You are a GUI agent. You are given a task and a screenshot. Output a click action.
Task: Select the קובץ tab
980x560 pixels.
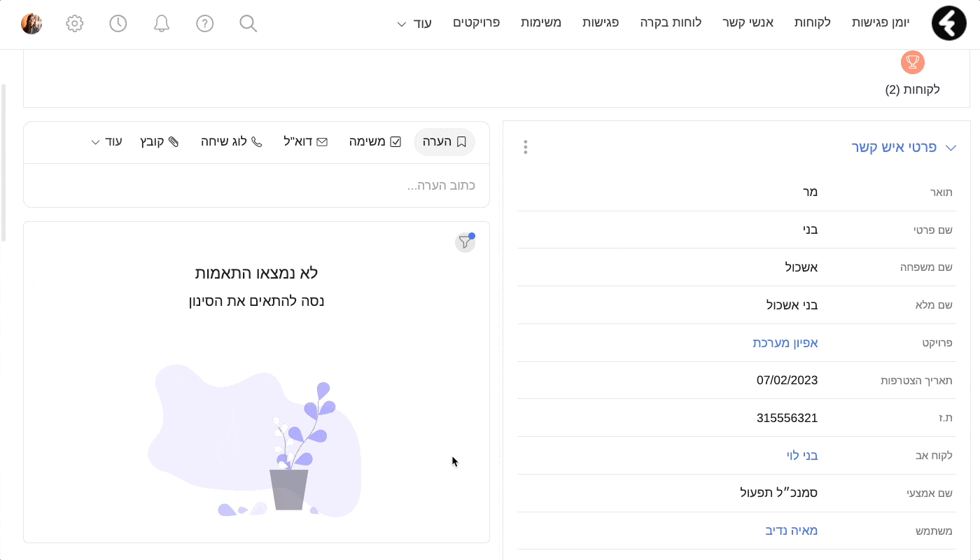(x=159, y=141)
